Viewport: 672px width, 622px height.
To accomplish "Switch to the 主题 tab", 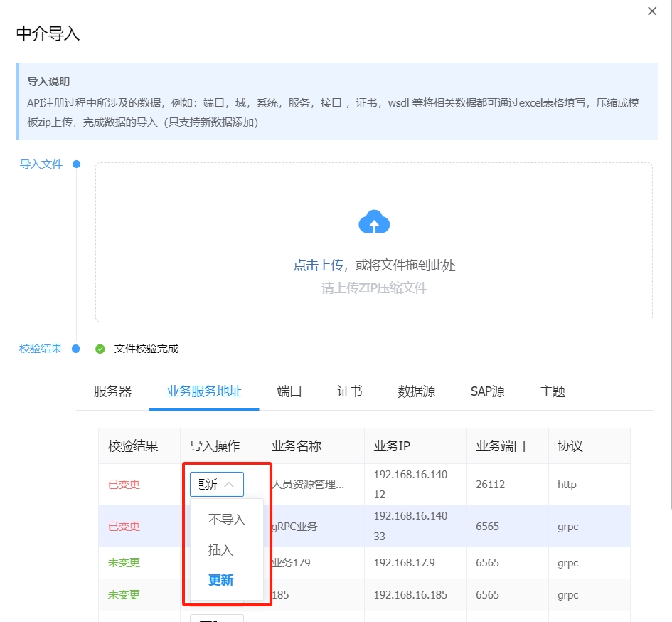I will 553,391.
